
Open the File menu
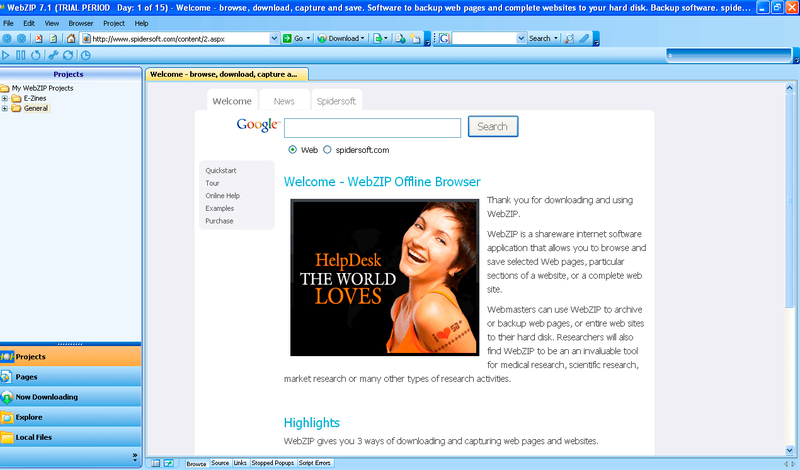pos(8,23)
